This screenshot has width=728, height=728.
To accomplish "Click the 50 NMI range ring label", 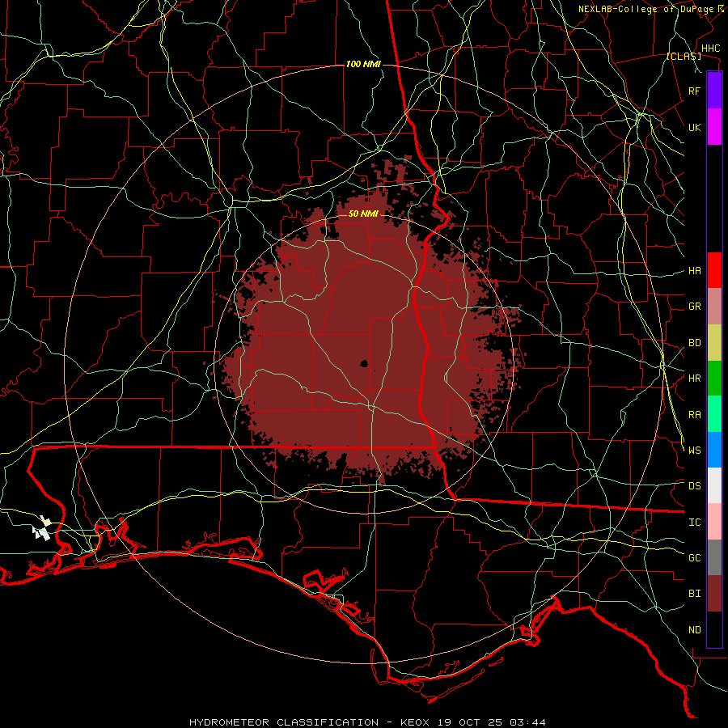I will (x=363, y=214).
